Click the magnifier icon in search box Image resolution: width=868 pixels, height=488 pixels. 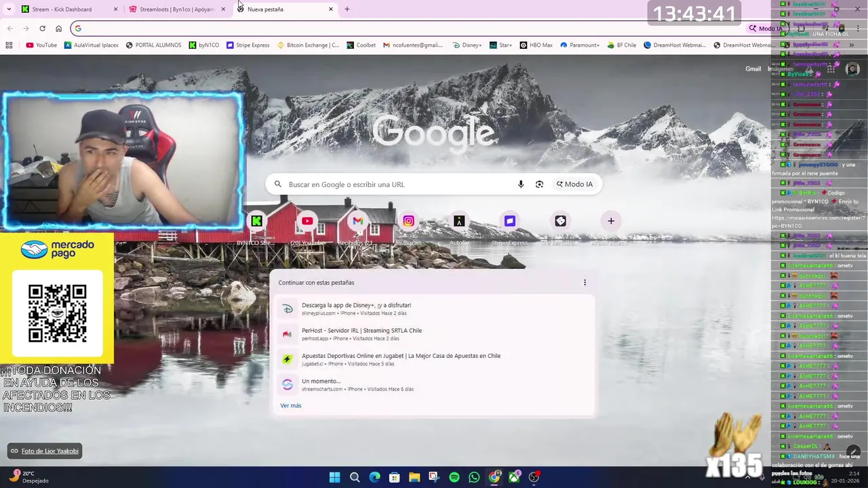[277, 184]
